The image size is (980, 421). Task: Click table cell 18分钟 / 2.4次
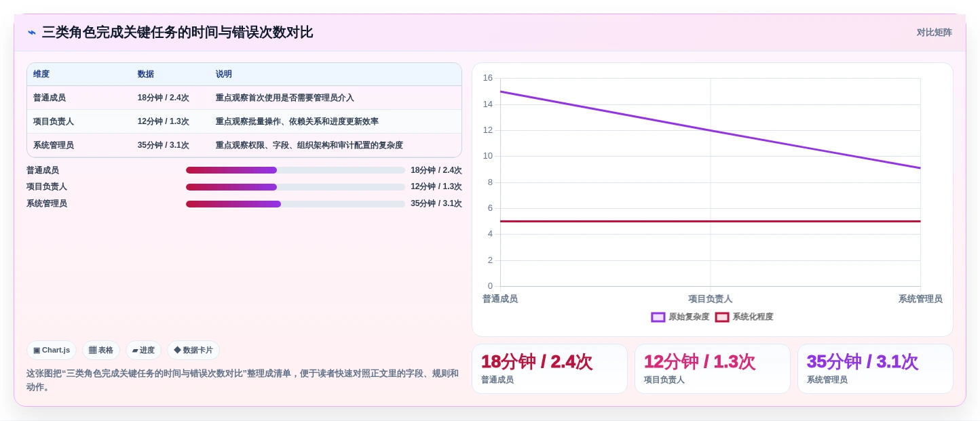[x=164, y=98]
